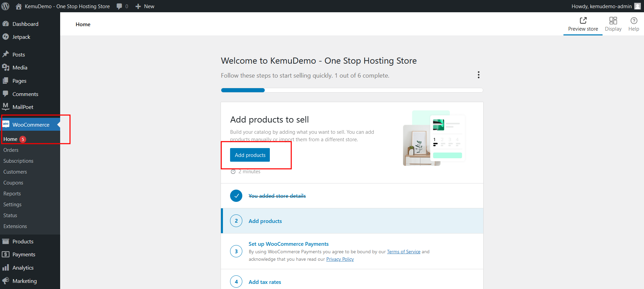644x289 pixels.
Task: Open the Howdy, kemudemo-admin account menu
Action: 606,6
